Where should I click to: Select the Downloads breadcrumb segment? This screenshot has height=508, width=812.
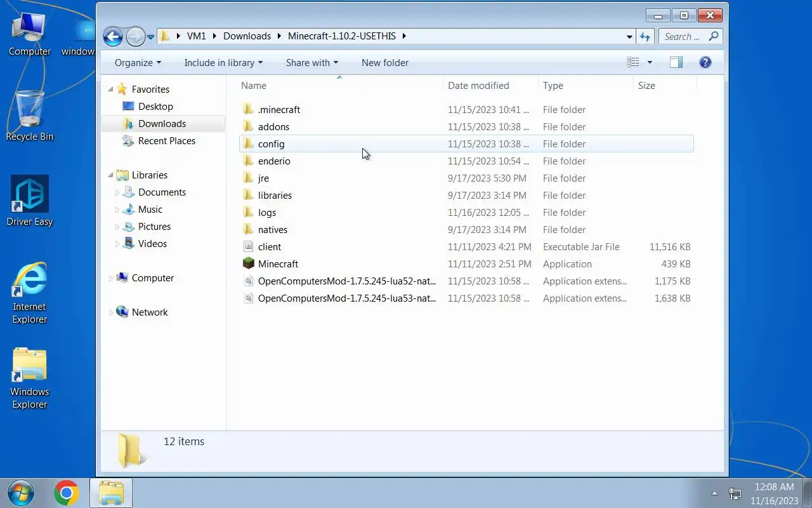[x=247, y=36]
